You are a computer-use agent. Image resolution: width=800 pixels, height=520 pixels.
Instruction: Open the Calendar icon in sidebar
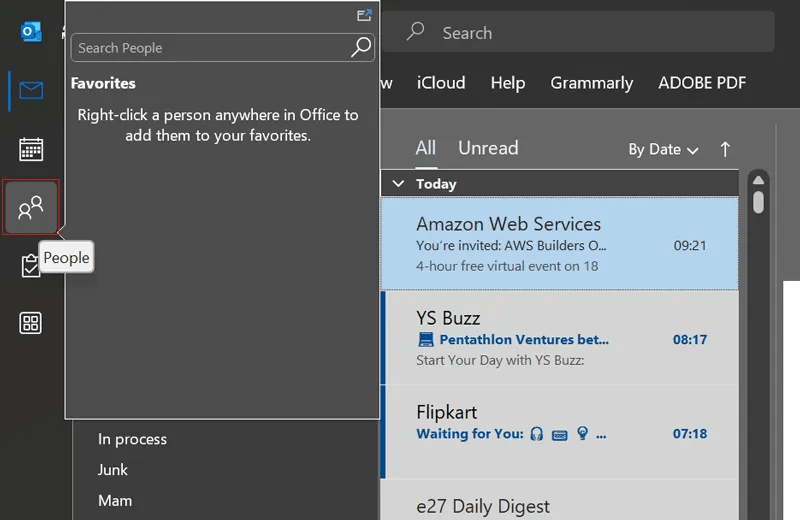point(31,150)
